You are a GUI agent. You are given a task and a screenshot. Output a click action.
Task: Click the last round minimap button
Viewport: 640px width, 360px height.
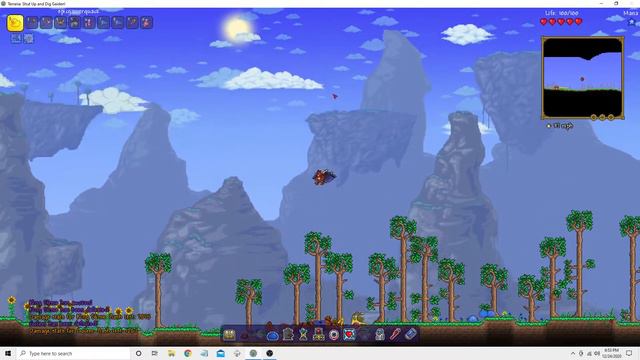point(611,118)
